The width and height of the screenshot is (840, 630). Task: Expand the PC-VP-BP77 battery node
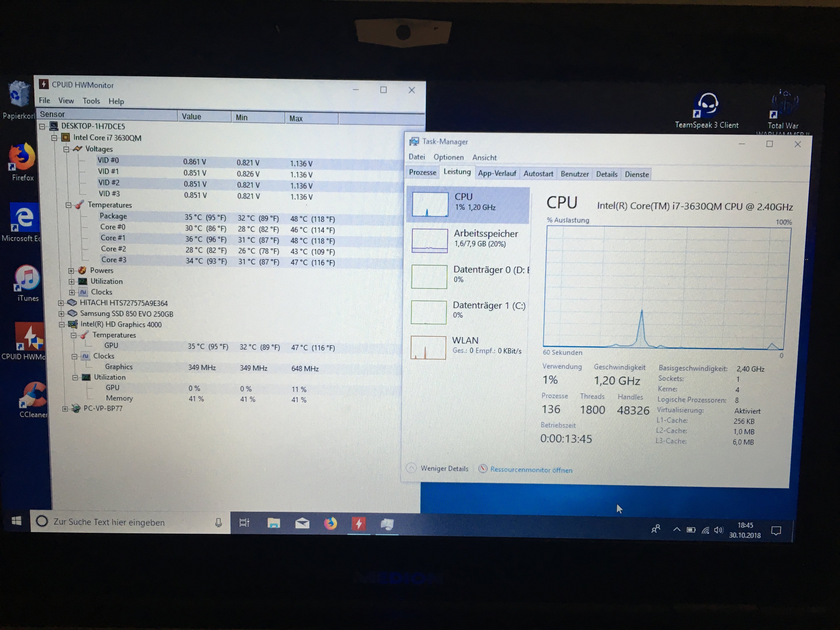(x=65, y=409)
